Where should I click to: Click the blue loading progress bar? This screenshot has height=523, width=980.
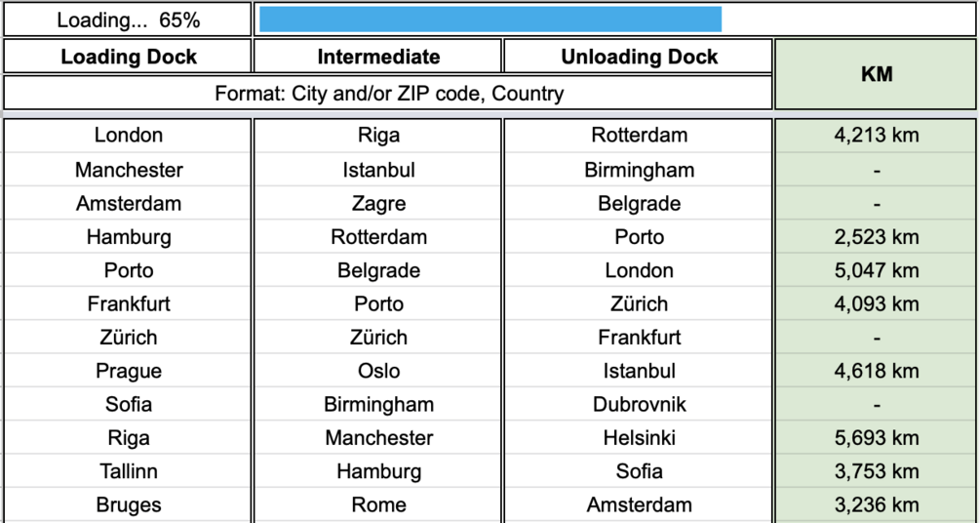(x=490, y=20)
